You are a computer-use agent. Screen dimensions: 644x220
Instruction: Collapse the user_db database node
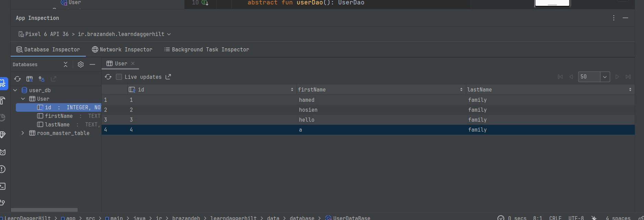coord(15,90)
